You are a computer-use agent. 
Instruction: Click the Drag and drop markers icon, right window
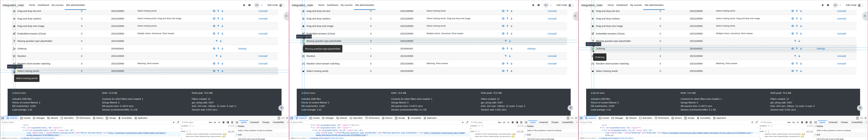tap(593, 19)
